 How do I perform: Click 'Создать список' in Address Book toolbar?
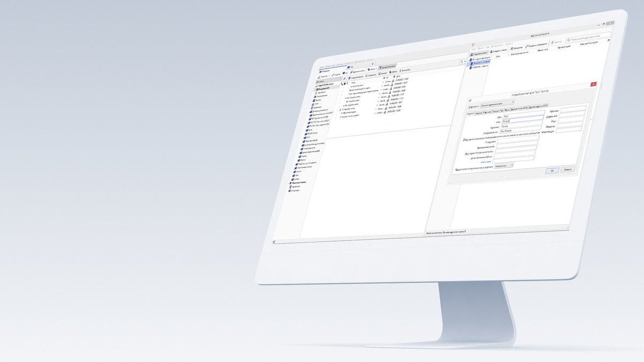click(x=498, y=51)
